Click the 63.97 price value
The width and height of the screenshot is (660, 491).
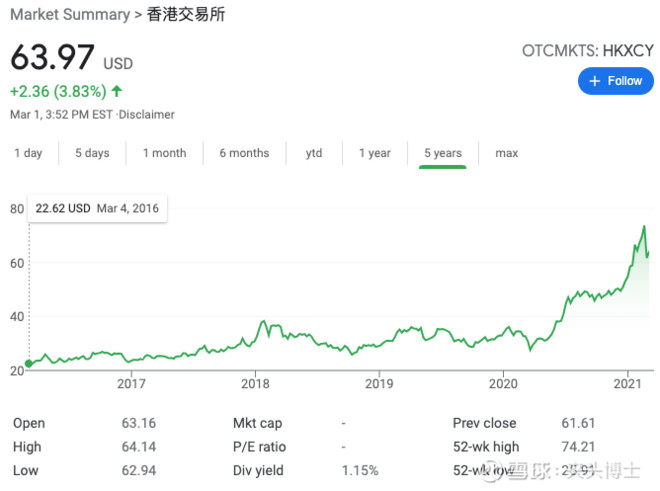coord(52,57)
